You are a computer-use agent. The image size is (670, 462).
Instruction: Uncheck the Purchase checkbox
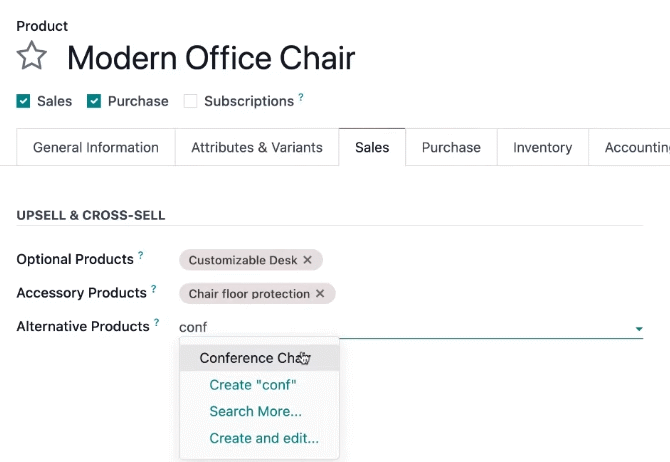[x=94, y=101]
